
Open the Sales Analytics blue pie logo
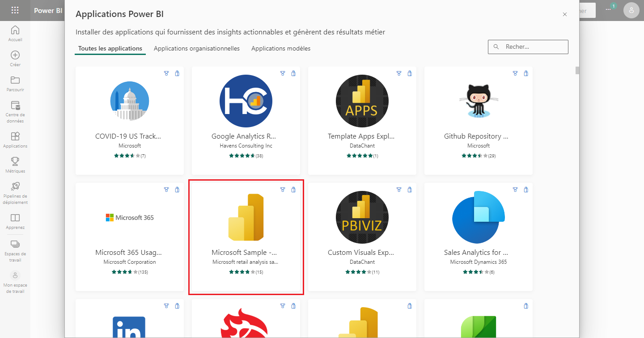[x=479, y=217]
